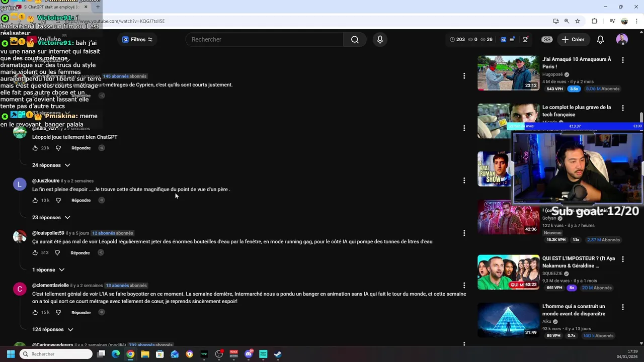Open the vidIQ list icon in header
This screenshot has height=362, width=644.
[512, 40]
